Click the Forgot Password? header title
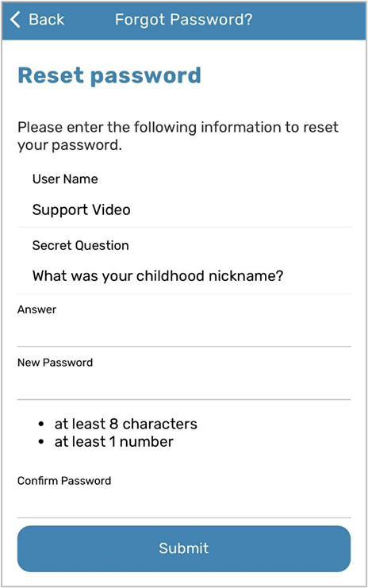The image size is (368, 588). (x=184, y=20)
